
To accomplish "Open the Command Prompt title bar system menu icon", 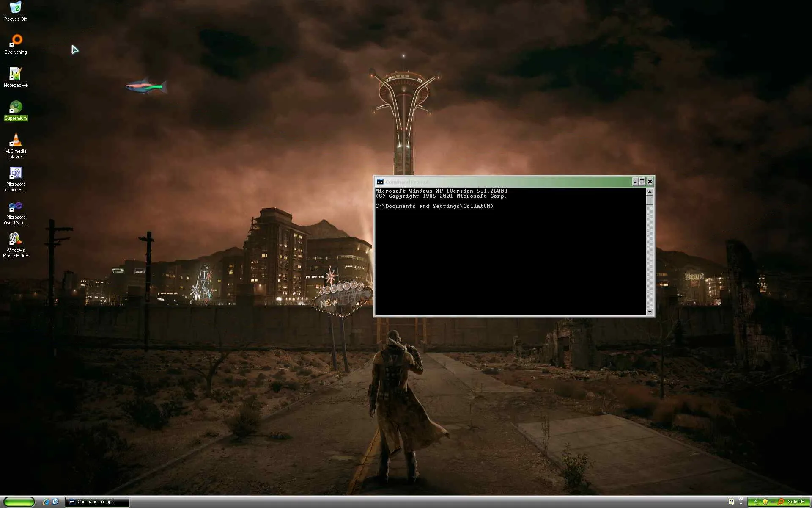I will [380, 182].
